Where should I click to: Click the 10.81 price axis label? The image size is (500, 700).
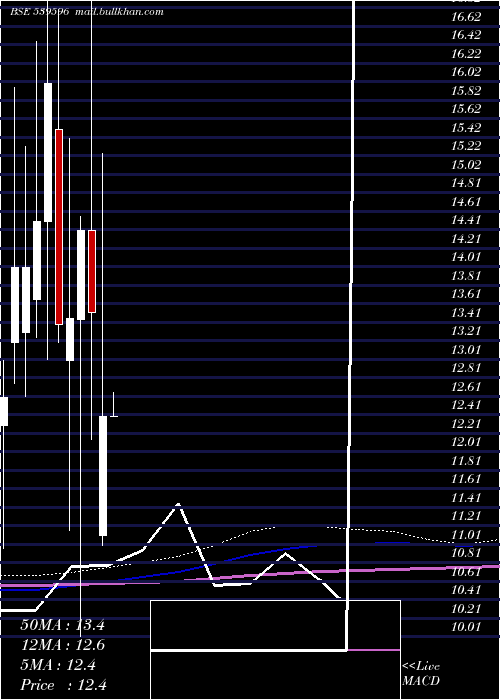coord(467,553)
